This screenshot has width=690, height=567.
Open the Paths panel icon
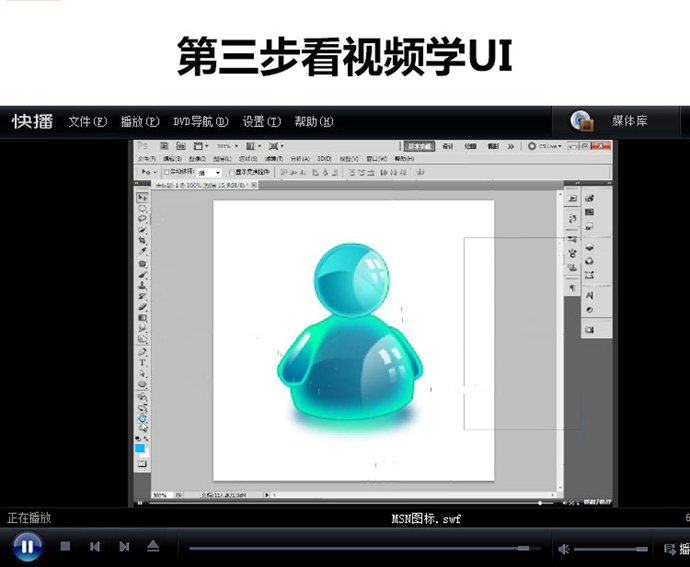click(x=590, y=275)
